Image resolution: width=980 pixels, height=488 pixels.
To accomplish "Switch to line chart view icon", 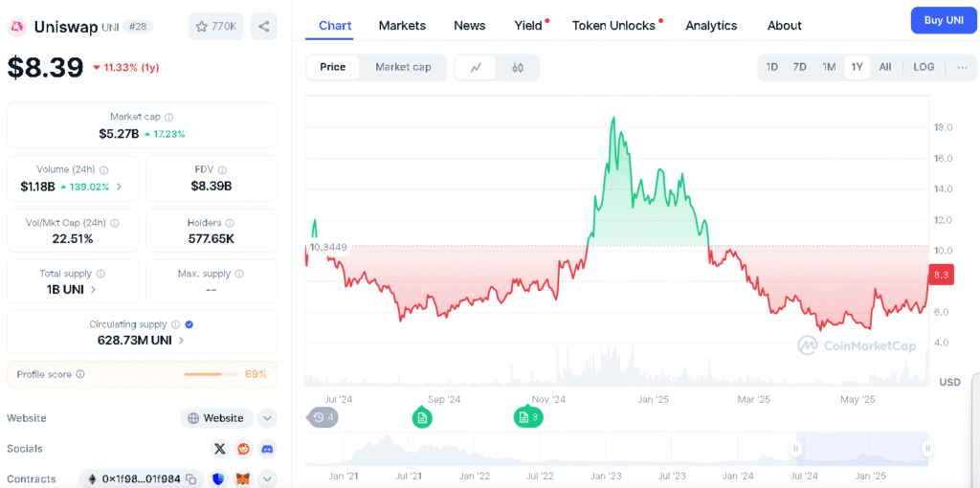I will (x=476, y=68).
